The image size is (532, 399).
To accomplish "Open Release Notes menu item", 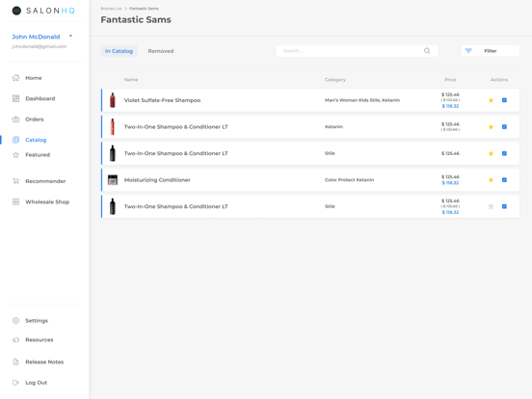I will click(44, 362).
